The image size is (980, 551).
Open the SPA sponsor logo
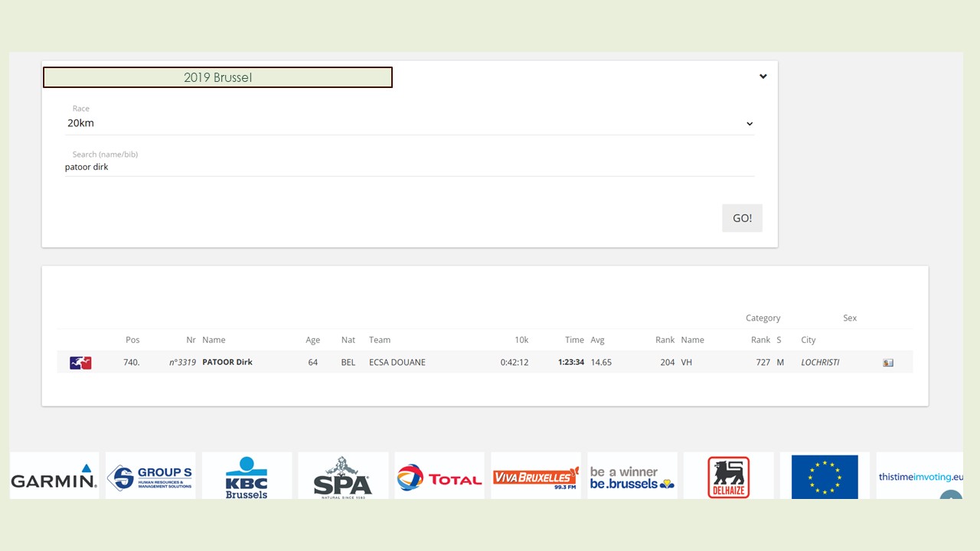[x=343, y=476]
